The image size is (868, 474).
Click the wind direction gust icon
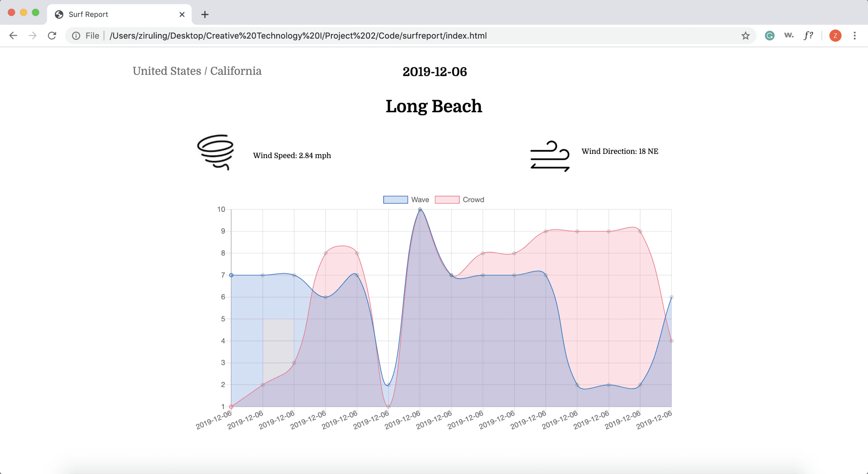[x=550, y=156]
